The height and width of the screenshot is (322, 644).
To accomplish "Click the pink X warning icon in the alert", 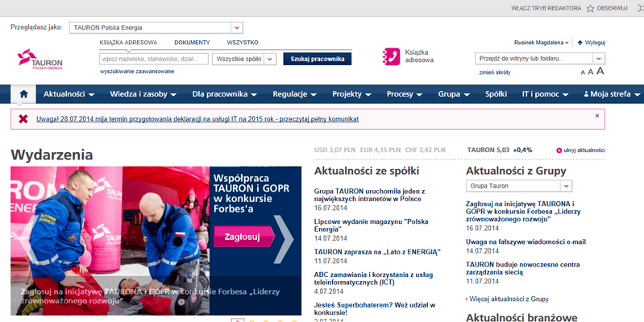I will coord(23,119).
